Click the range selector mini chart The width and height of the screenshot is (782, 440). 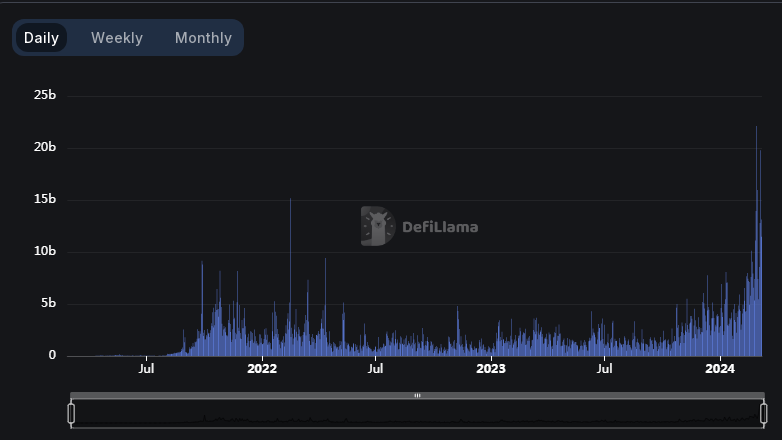coord(417,414)
